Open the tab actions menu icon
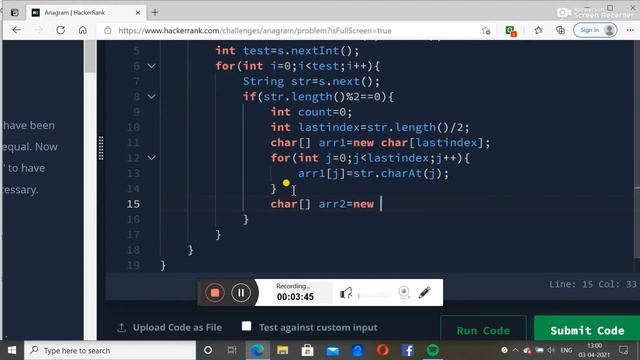 click(x=15, y=13)
